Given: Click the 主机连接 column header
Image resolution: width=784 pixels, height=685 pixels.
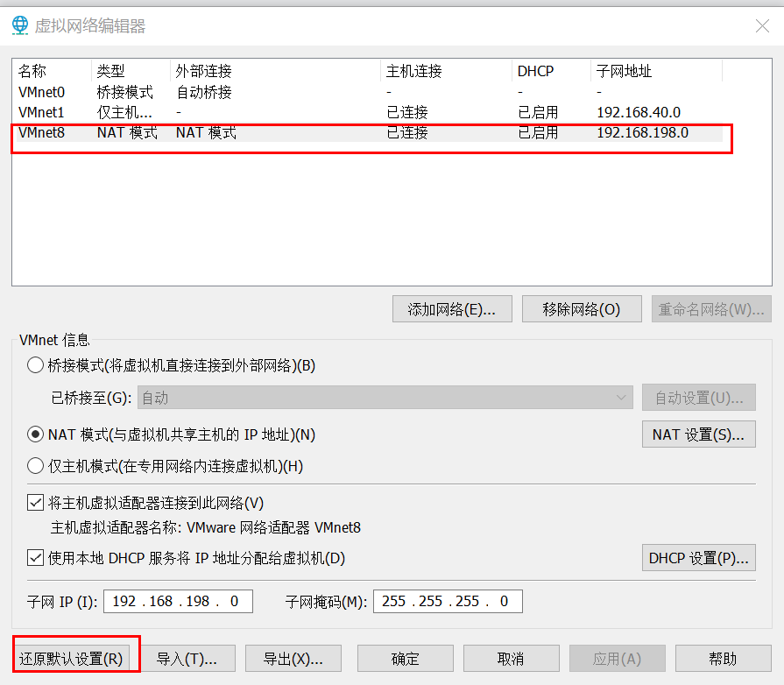Looking at the screenshot, I should (447, 71).
